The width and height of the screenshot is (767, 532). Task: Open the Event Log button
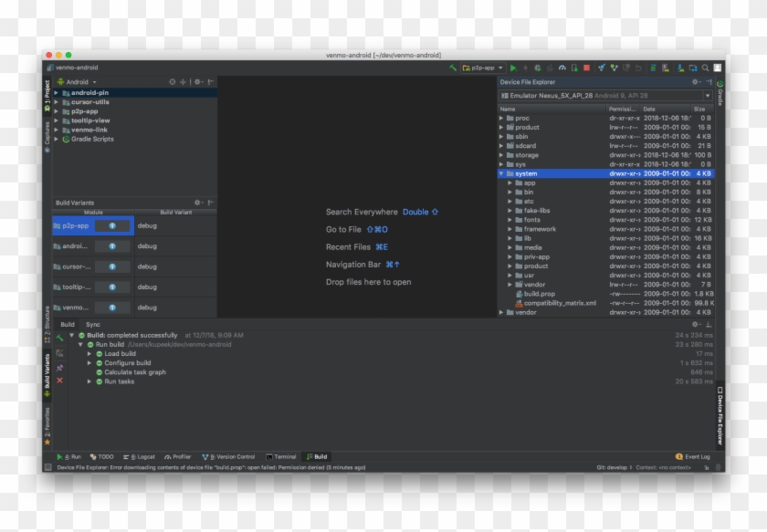coord(693,456)
